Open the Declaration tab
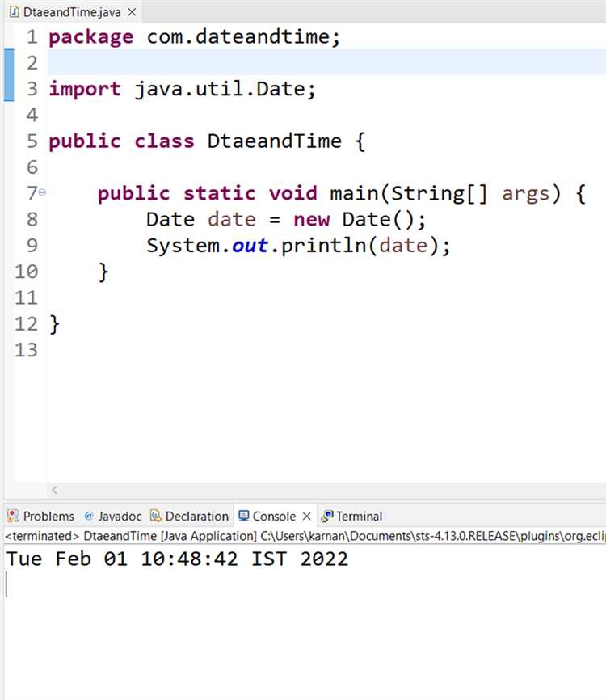 pos(190,516)
